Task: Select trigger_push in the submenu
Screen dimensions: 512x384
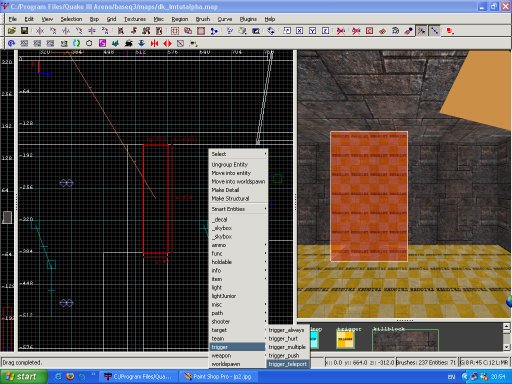Action: click(288, 355)
